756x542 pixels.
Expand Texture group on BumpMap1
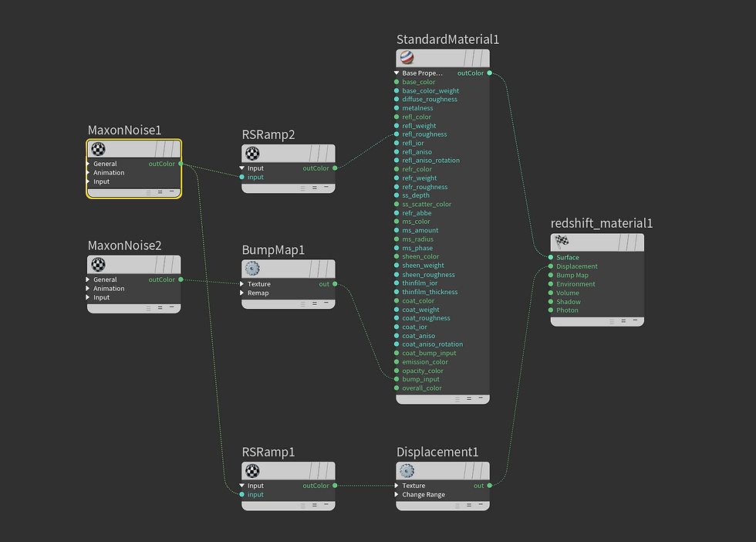click(x=242, y=284)
